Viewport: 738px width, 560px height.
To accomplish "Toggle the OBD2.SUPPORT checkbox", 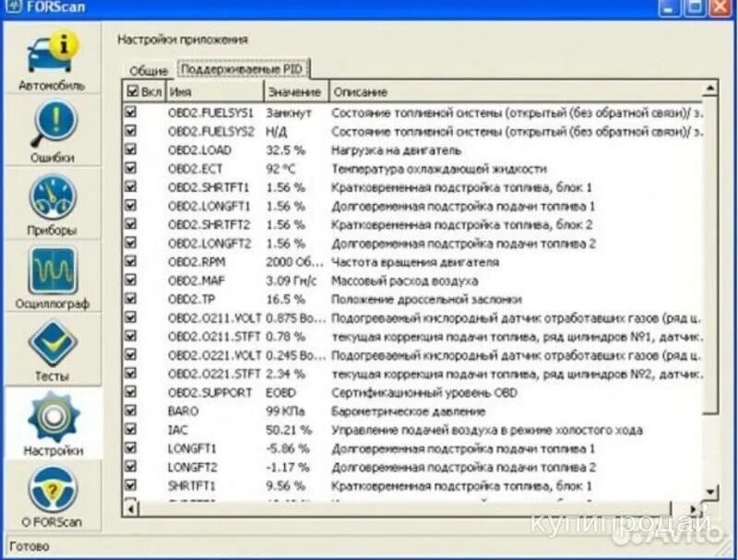I will coord(131,392).
